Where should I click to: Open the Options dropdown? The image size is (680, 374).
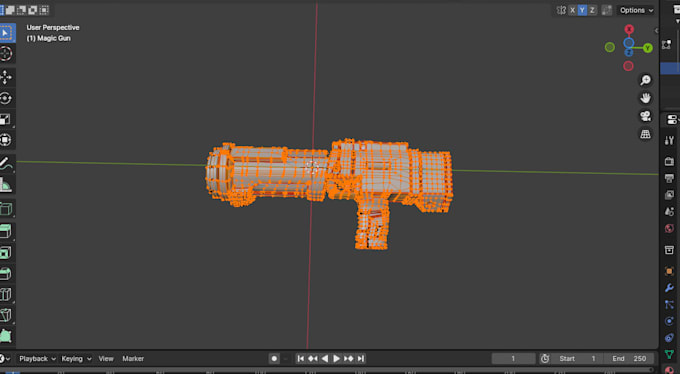coord(636,10)
